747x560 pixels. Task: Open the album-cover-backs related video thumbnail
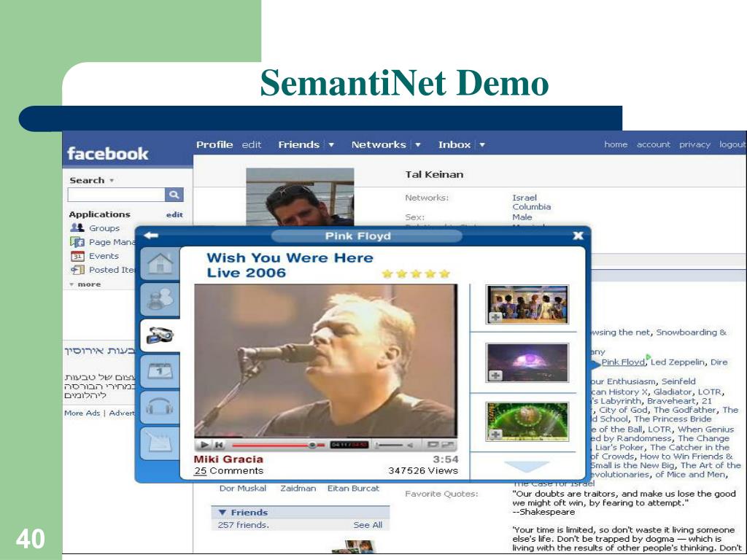pos(527,304)
